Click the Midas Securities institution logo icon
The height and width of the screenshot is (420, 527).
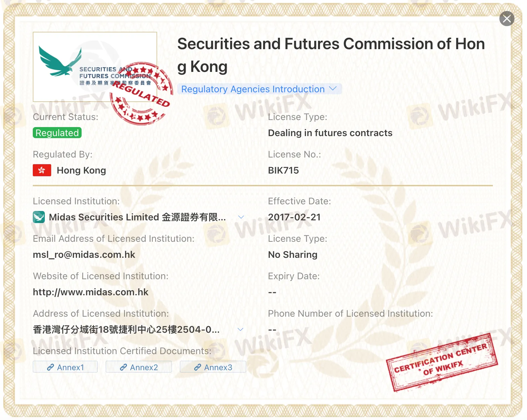point(39,217)
